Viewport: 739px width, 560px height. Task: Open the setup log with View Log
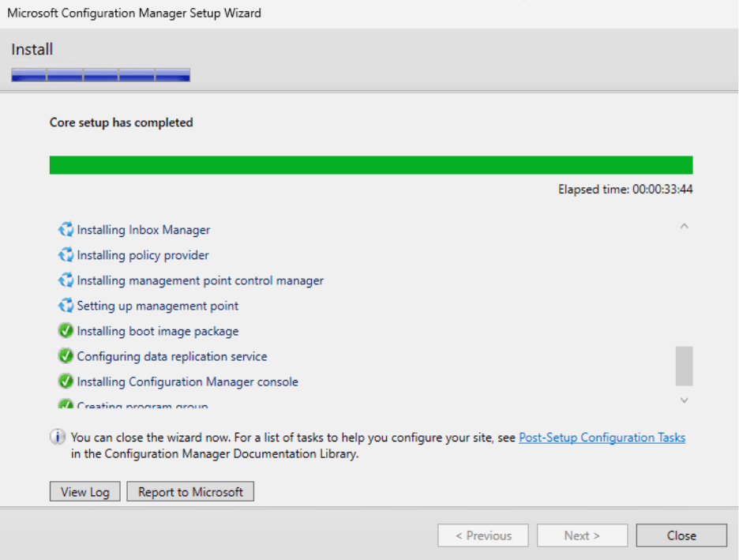[x=84, y=490]
